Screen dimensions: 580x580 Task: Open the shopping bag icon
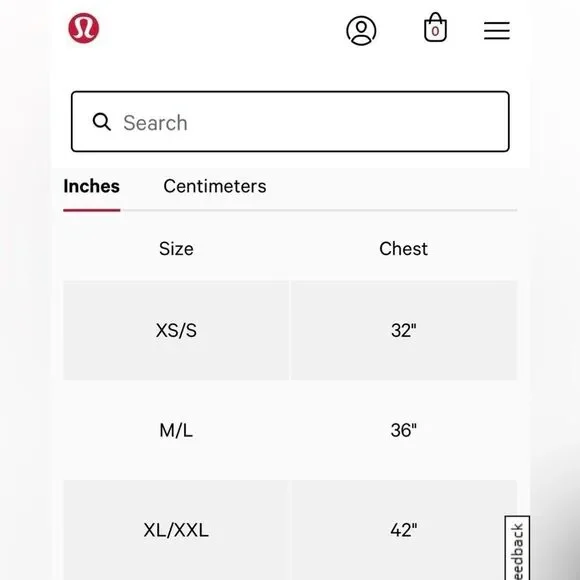pos(435,27)
